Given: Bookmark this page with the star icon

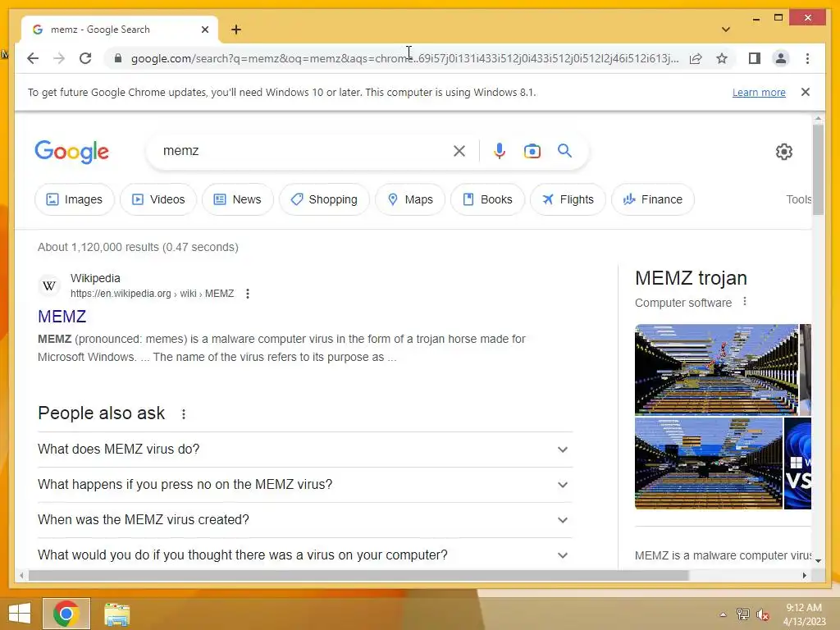Looking at the screenshot, I should click(722, 58).
